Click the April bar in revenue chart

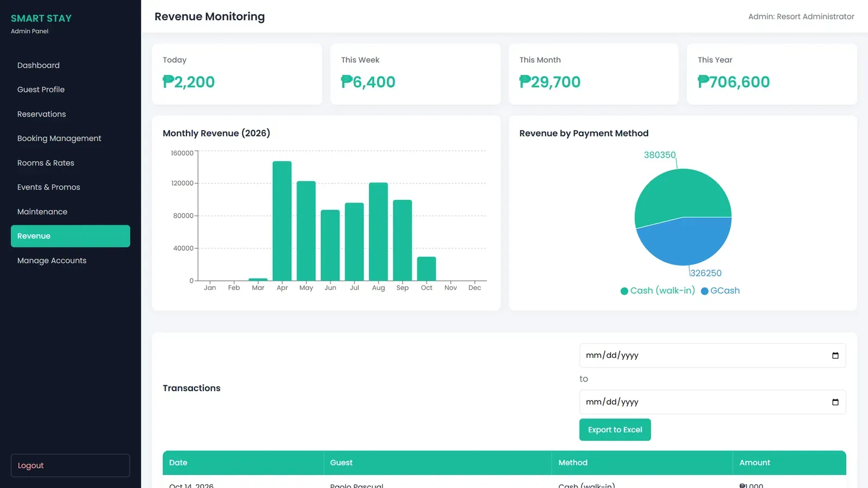pos(282,221)
